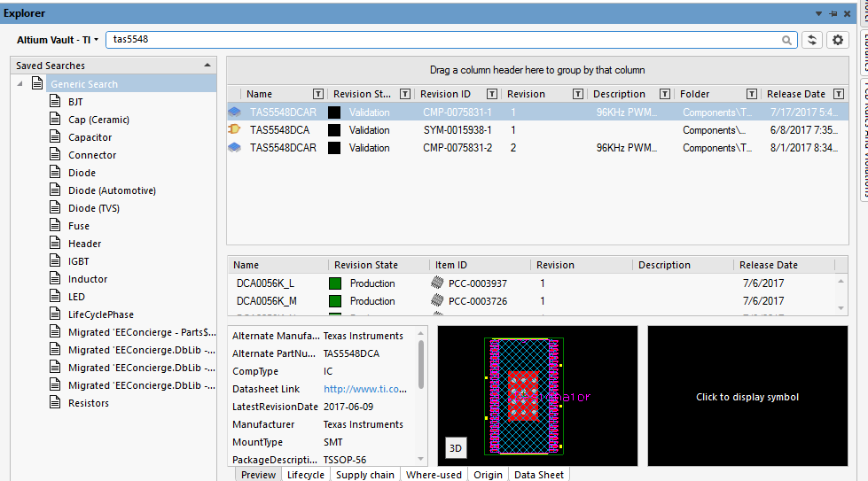Open the Migrated 'EEConcierge - Parts$ search
The image size is (868, 481).
click(142, 332)
